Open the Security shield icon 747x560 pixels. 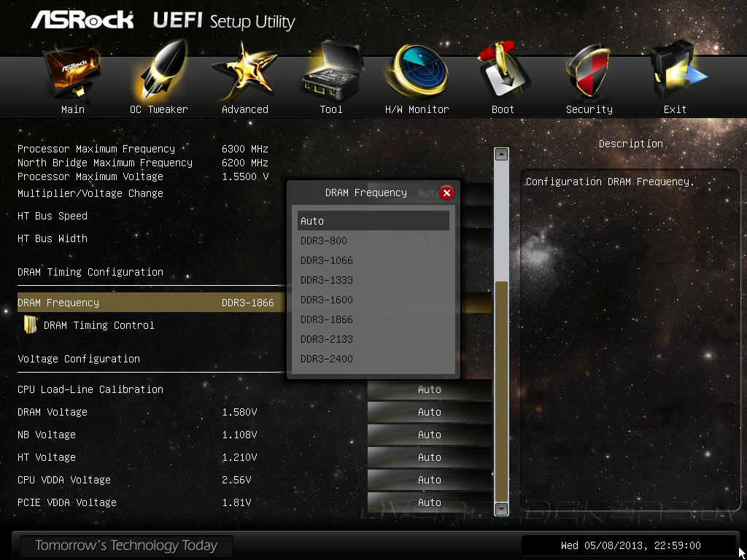click(x=589, y=71)
